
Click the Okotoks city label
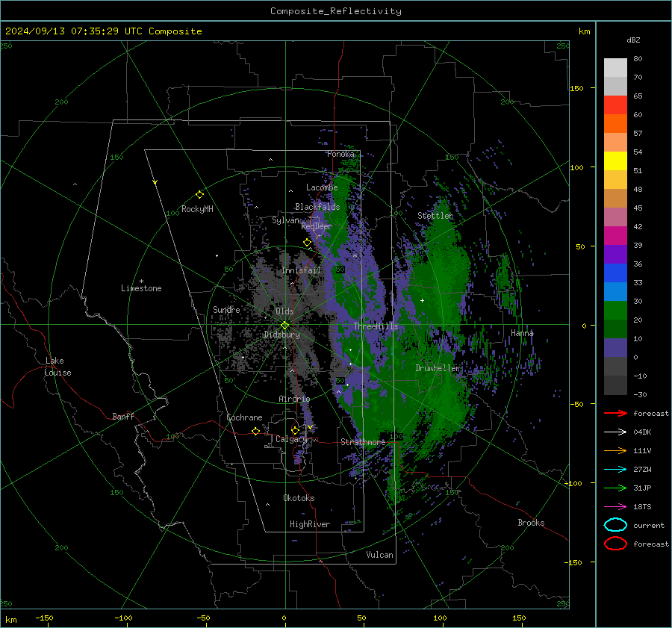tap(299, 498)
